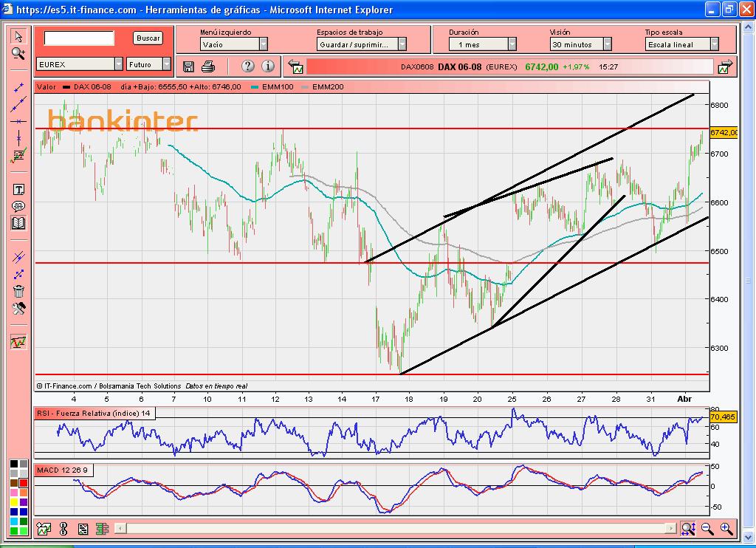Pick the purple color swatch

point(24,502)
